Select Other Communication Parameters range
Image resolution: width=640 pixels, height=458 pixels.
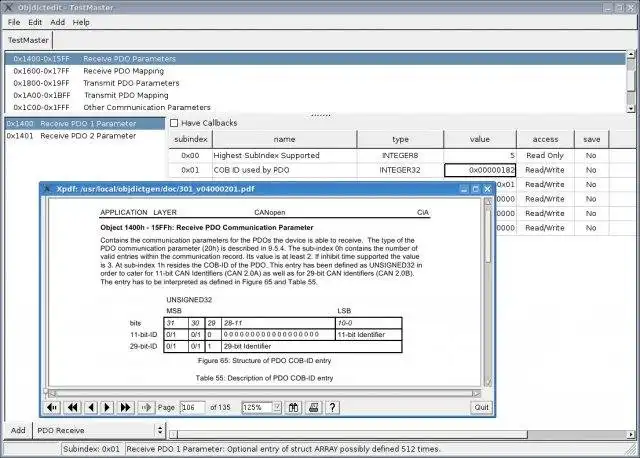[315, 107]
